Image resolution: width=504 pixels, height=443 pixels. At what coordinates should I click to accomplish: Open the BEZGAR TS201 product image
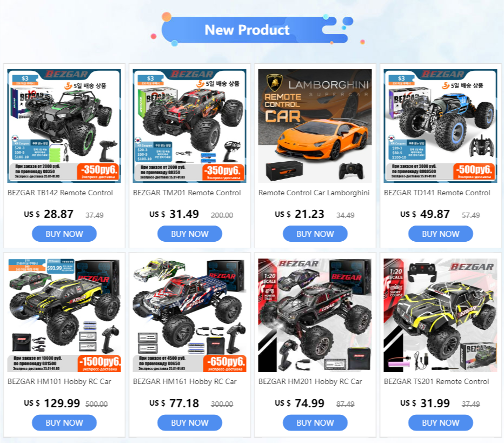coord(440,315)
